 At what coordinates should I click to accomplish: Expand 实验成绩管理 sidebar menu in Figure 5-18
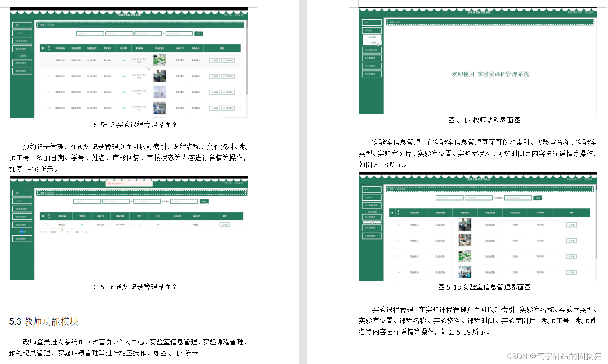coord(372,236)
